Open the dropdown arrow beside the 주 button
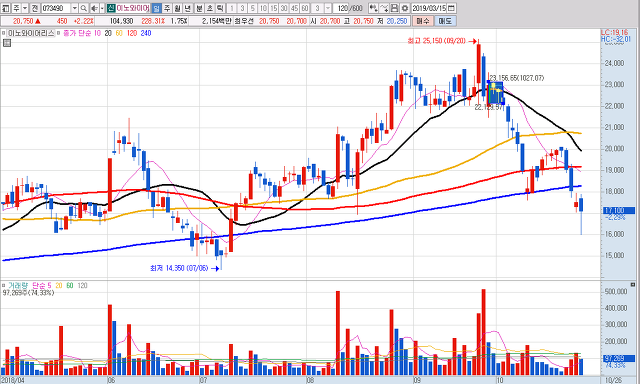The image size is (640, 384). 25,8
